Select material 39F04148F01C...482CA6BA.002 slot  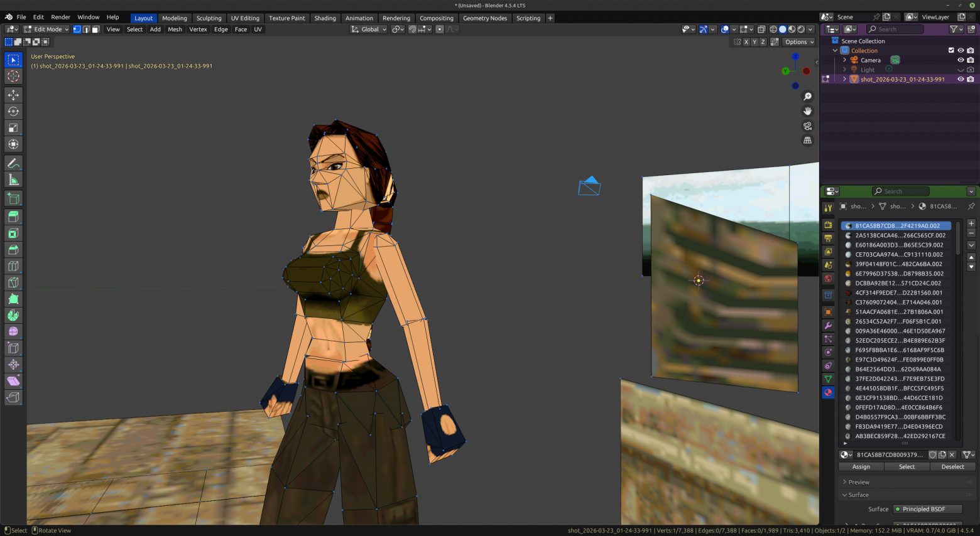(897, 264)
